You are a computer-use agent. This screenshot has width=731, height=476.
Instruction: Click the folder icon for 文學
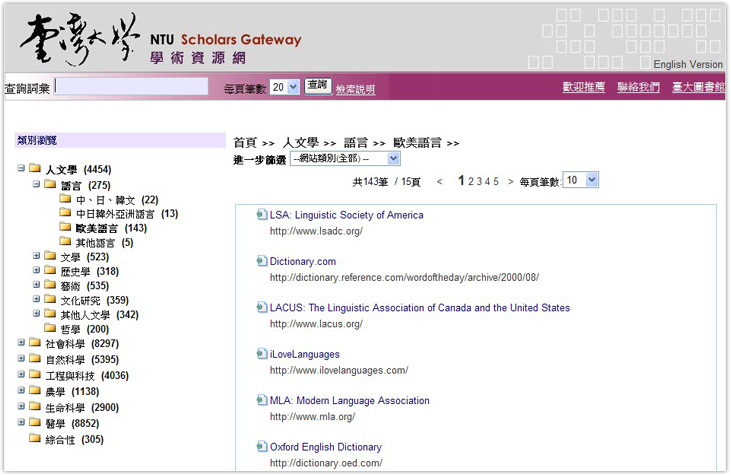click(x=50, y=255)
